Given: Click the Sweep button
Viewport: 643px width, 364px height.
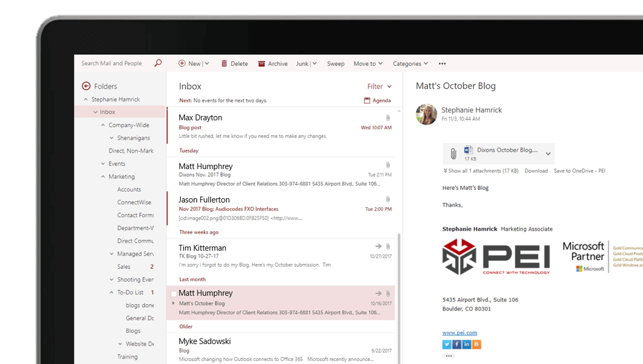Looking at the screenshot, I should [336, 64].
